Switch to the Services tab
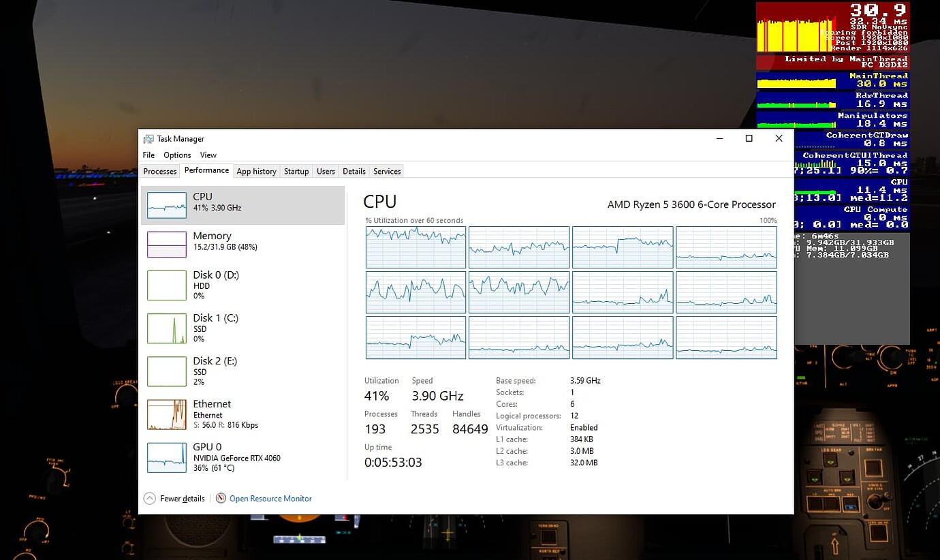Image resolution: width=940 pixels, height=560 pixels. [x=386, y=171]
